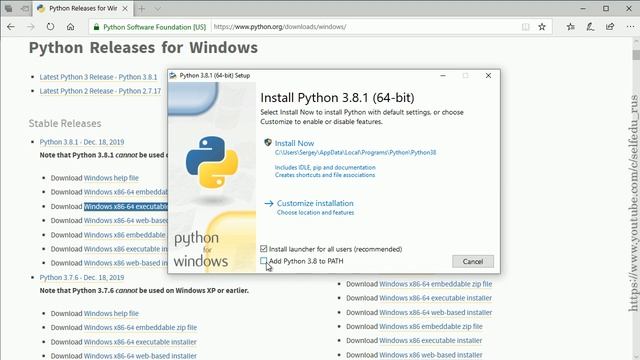
Task: Open the tab list chevron
Action: pyautogui.click(x=158, y=8)
